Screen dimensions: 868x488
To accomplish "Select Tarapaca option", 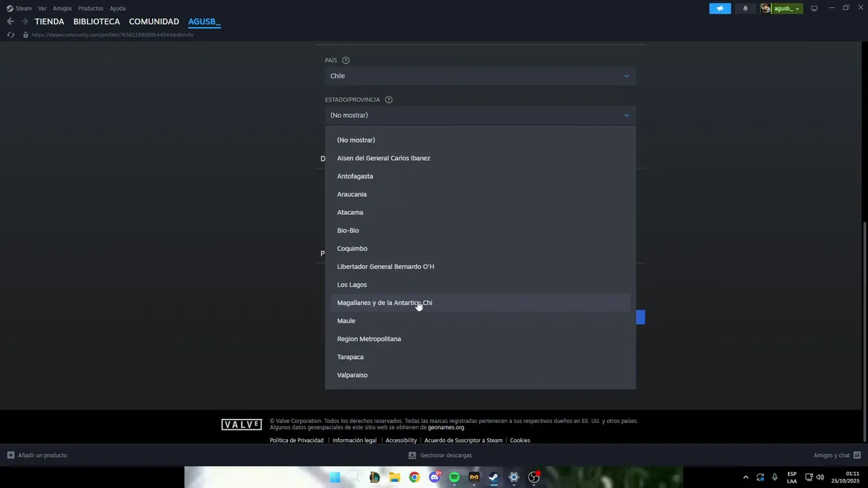I will tap(480, 357).
